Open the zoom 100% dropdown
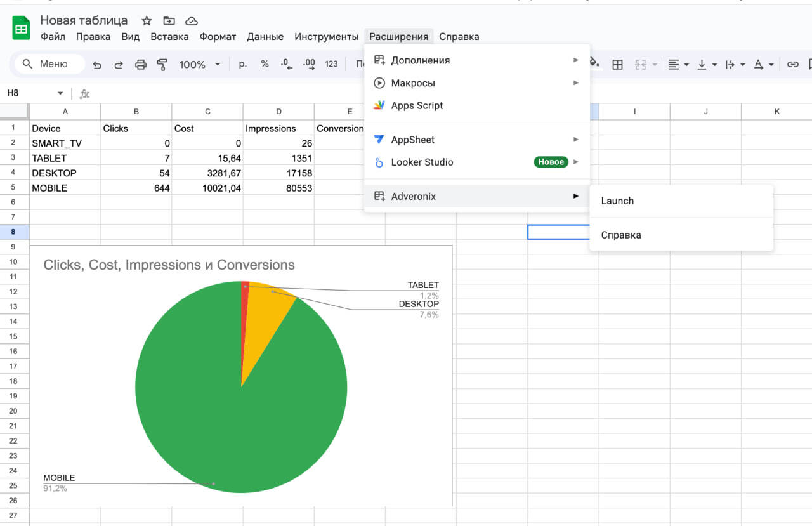812x526 pixels. [199, 65]
